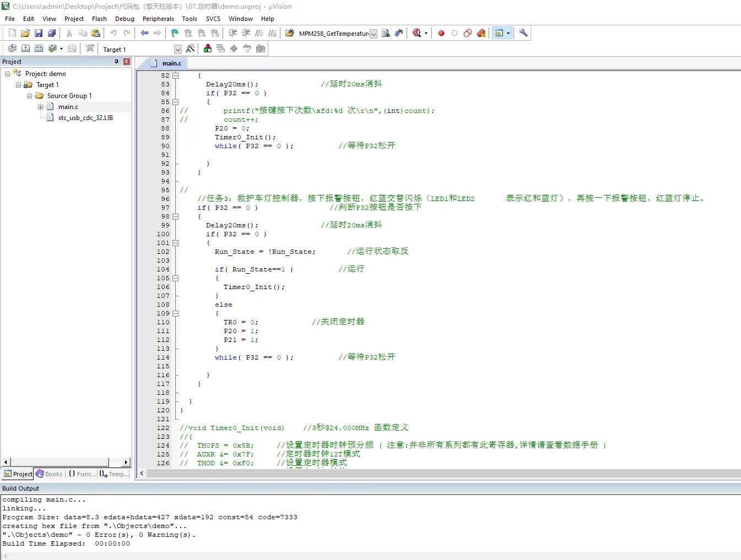
Task: Click the find text input field
Action: tap(333, 34)
